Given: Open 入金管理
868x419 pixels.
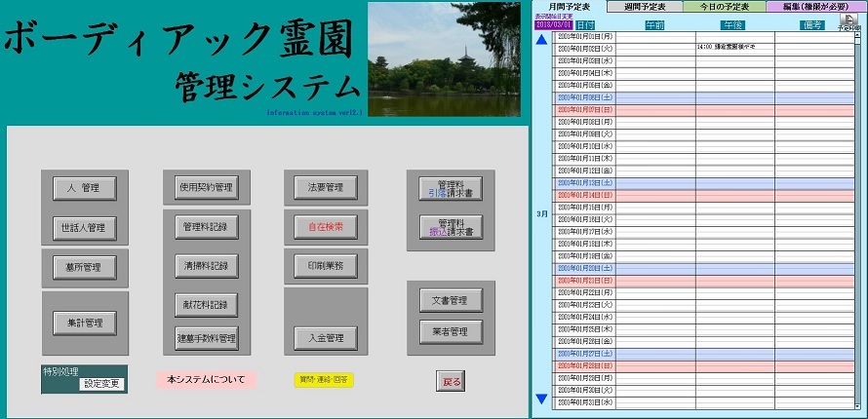Looking at the screenshot, I should 326,338.
